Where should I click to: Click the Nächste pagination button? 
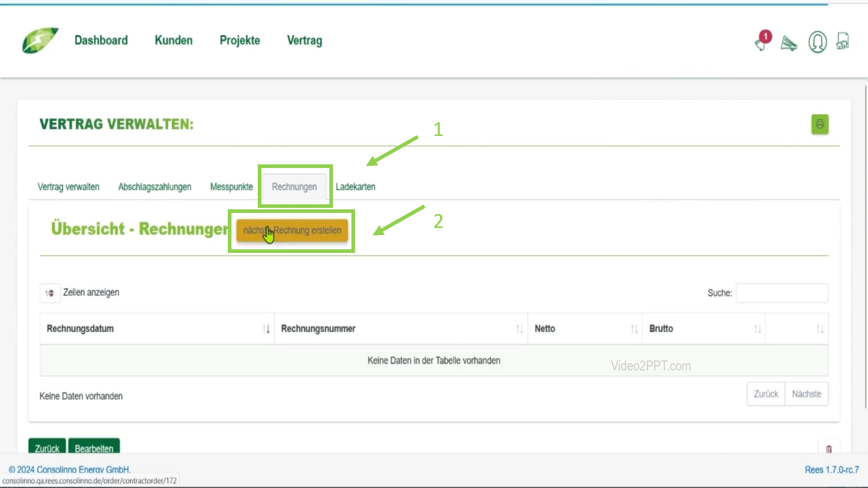(x=806, y=394)
